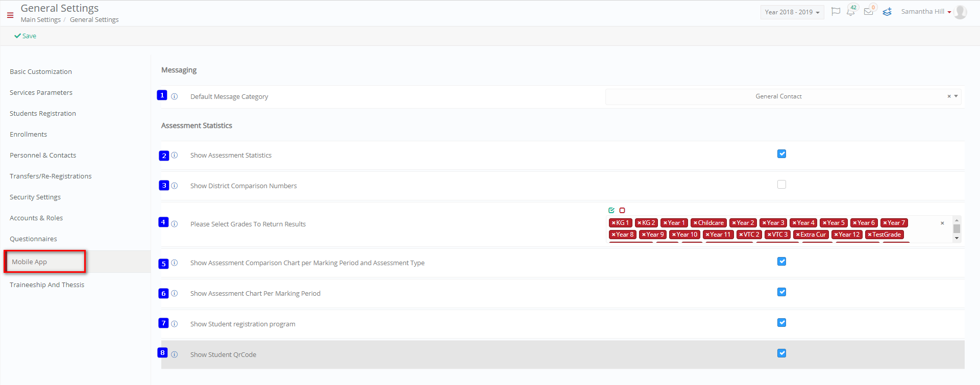Viewport: 980px width, 385px height.
Task: Info icon beside Show Student QrCode
Action: click(x=175, y=354)
